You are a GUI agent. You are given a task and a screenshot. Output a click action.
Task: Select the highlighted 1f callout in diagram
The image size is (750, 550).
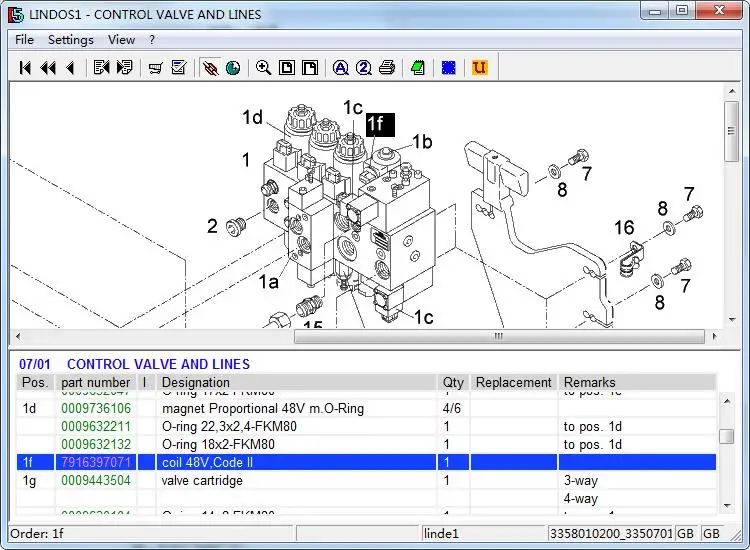(380, 124)
